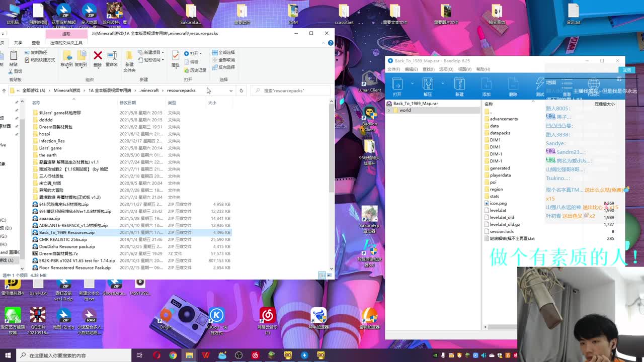Viewport: 644px width, 362px height.
Task: Click the Test (测试) lightning icon in Bandizip
Action: click(540, 83)
